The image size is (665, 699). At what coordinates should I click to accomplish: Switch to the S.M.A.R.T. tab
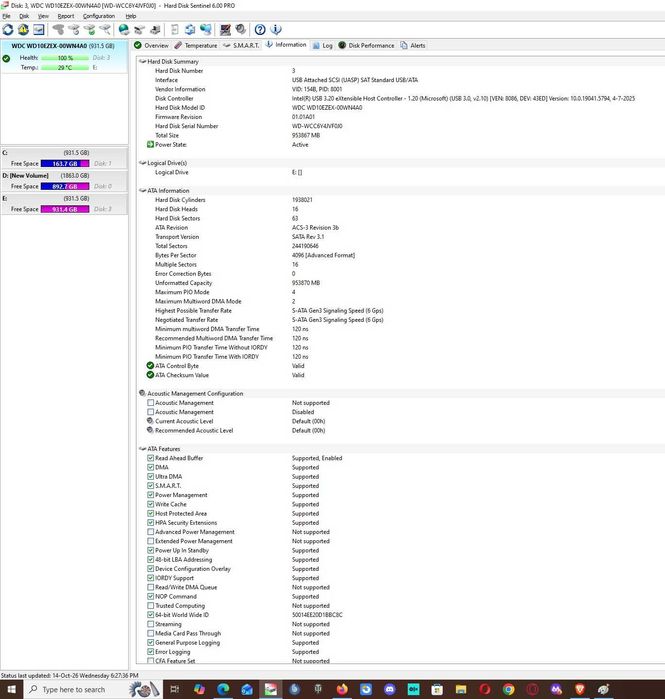click(x=241, y=45)
